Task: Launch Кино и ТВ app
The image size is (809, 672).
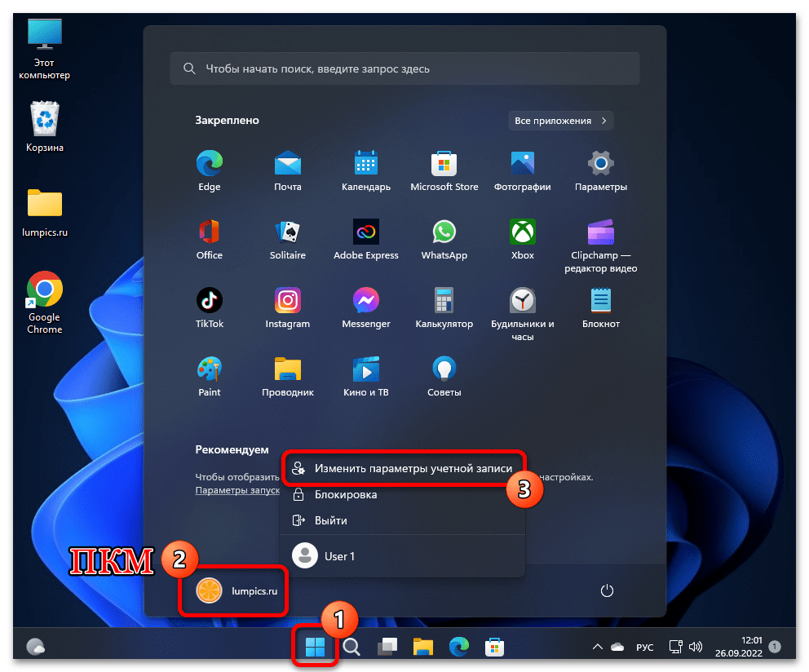Action: tap(366, 376)
